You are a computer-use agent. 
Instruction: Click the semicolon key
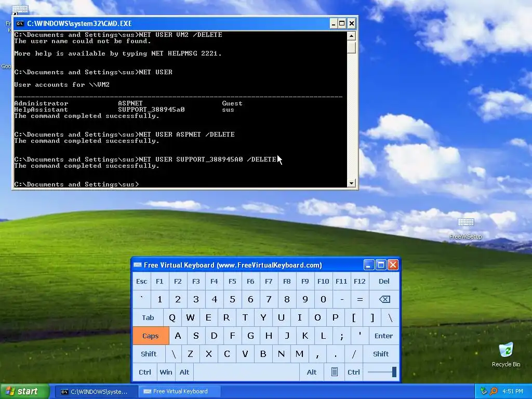342,336
